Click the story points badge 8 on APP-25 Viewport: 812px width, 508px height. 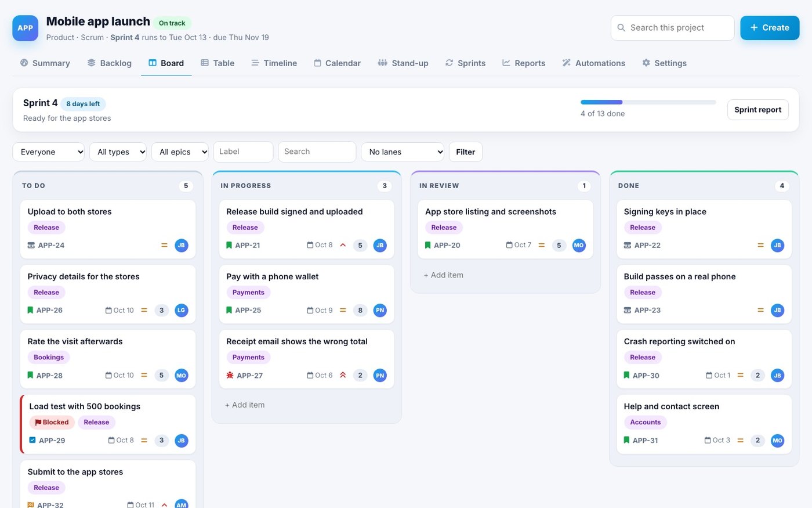tap(360, 311)
